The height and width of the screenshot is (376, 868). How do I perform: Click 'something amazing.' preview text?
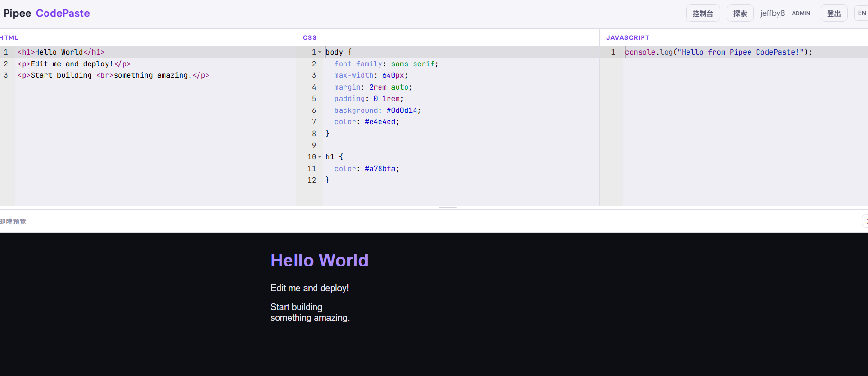coord(310,318)
